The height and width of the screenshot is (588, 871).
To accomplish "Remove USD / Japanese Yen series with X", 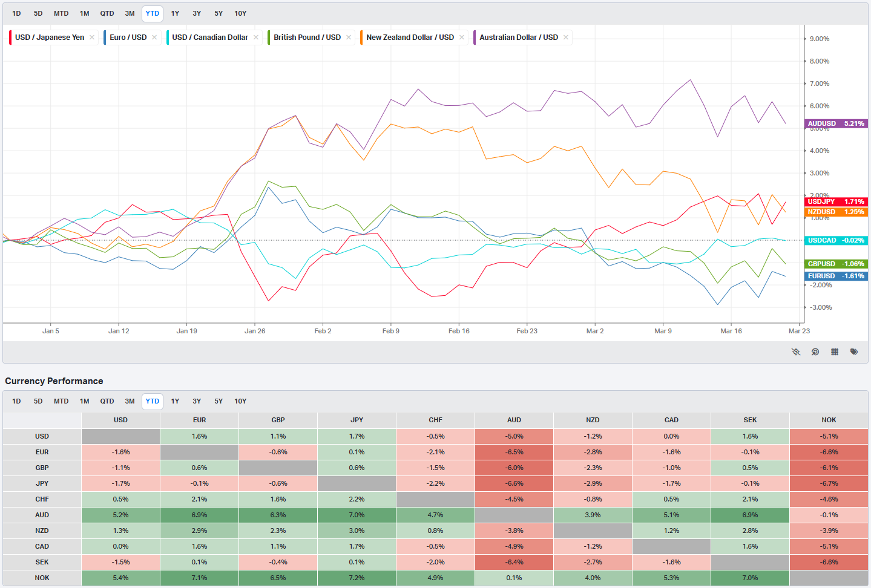I will coord(92,38).
